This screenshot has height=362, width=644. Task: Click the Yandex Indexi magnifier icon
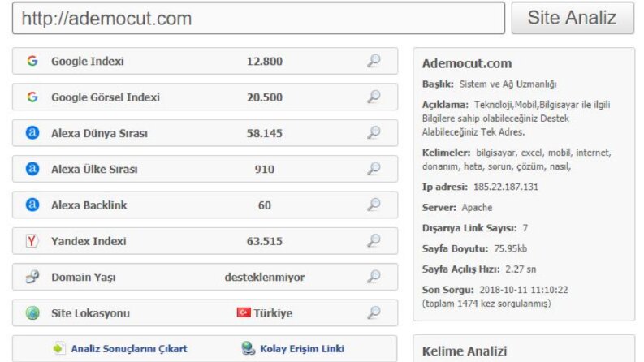374,240
